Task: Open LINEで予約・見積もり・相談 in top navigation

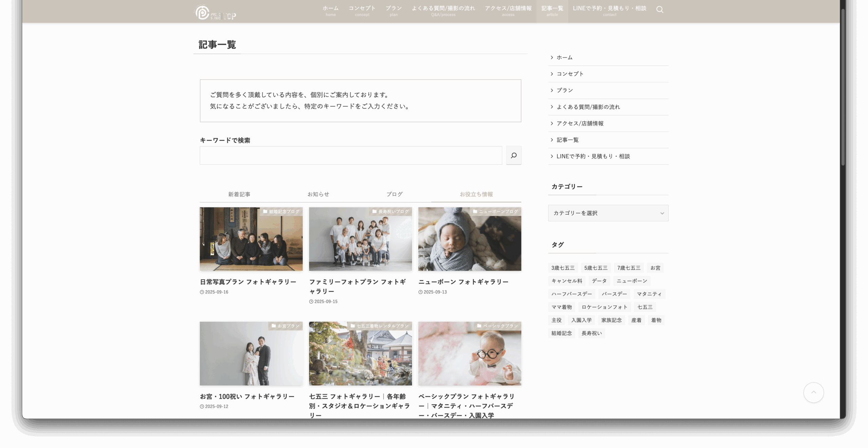Action: 609,11
